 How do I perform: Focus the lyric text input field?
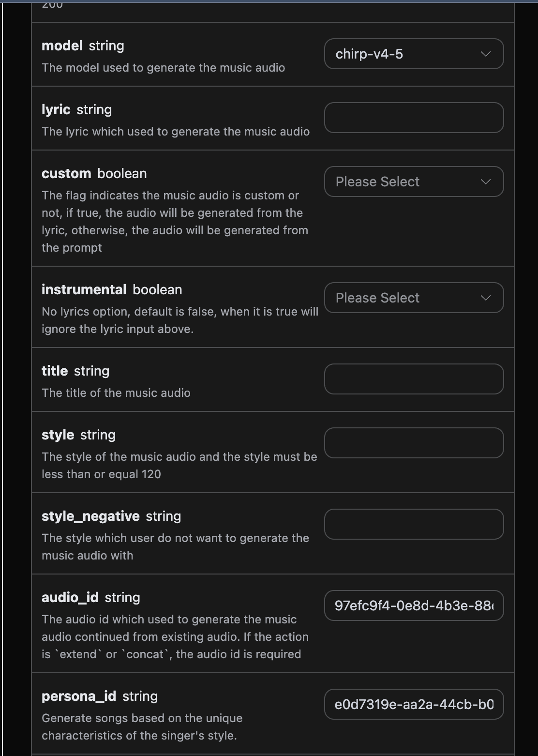(414, 118)
